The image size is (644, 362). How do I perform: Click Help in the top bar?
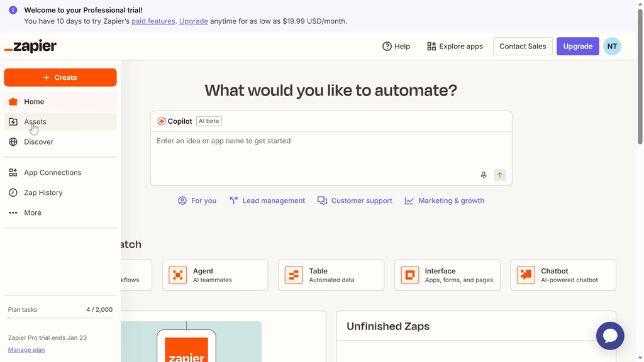point(396,47)
